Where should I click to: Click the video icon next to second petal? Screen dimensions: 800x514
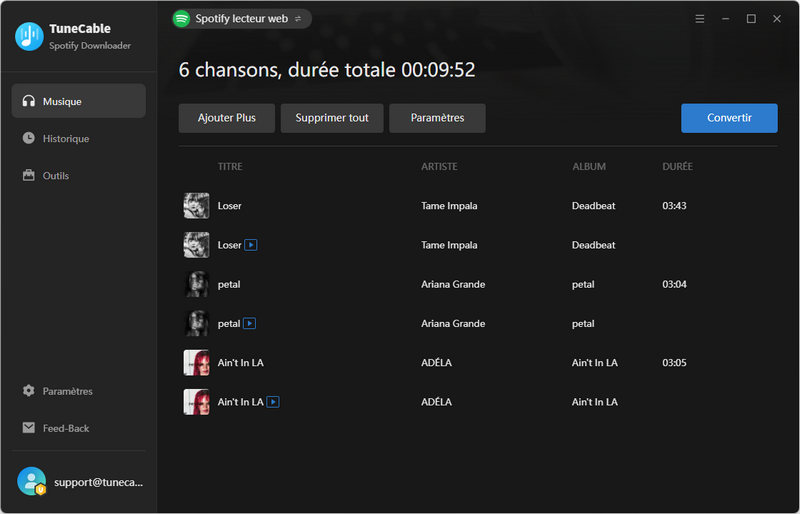tap(249, 324)
